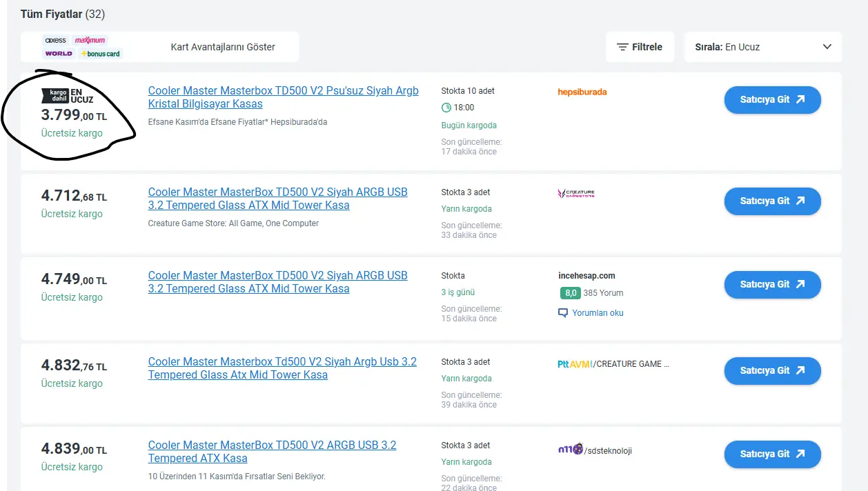Open Cooler Master TD500 V2 Psu'suz Kristal Kasası link
868x491 pixels.
pos(284,97)
